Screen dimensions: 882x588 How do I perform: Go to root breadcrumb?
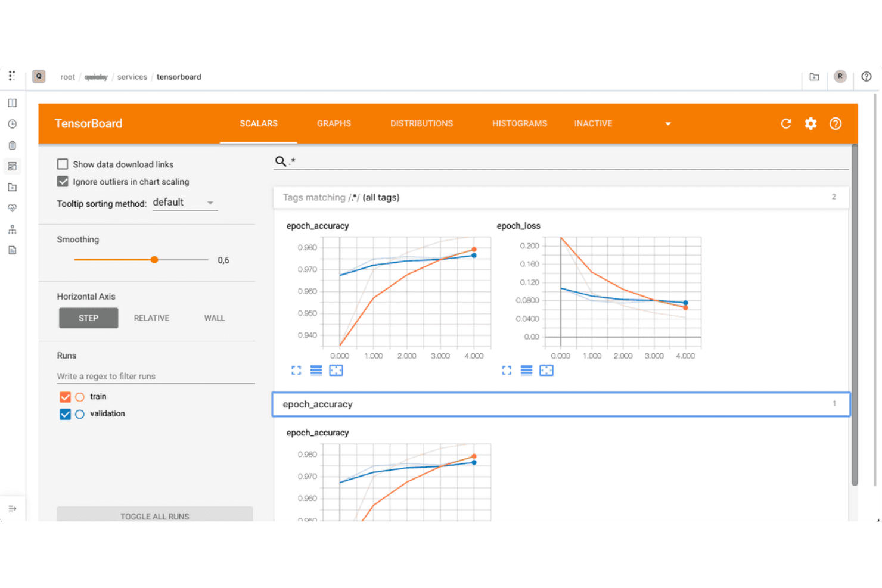67,77
